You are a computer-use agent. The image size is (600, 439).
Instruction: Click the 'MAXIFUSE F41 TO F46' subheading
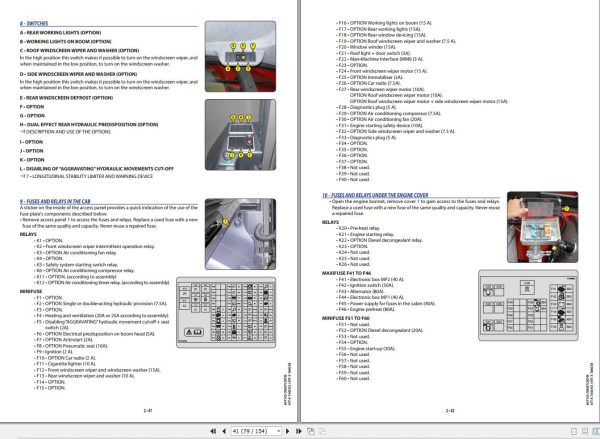click(346, 273)
